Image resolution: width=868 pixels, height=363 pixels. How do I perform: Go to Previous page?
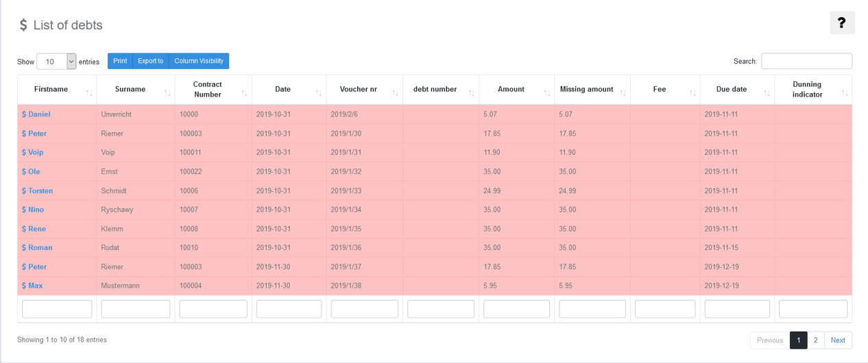[x=770, y=340]
